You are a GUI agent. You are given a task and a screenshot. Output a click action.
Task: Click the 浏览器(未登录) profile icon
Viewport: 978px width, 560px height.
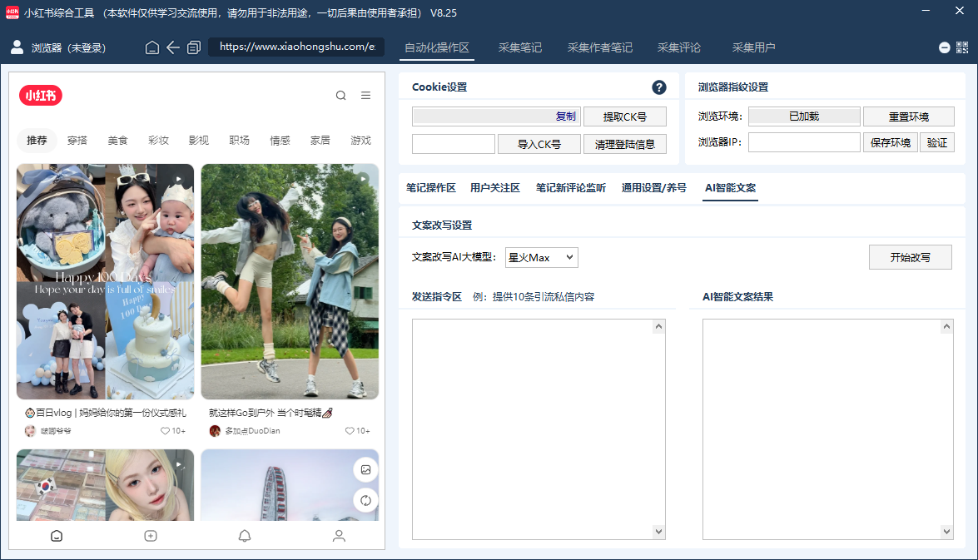[17, 47]
